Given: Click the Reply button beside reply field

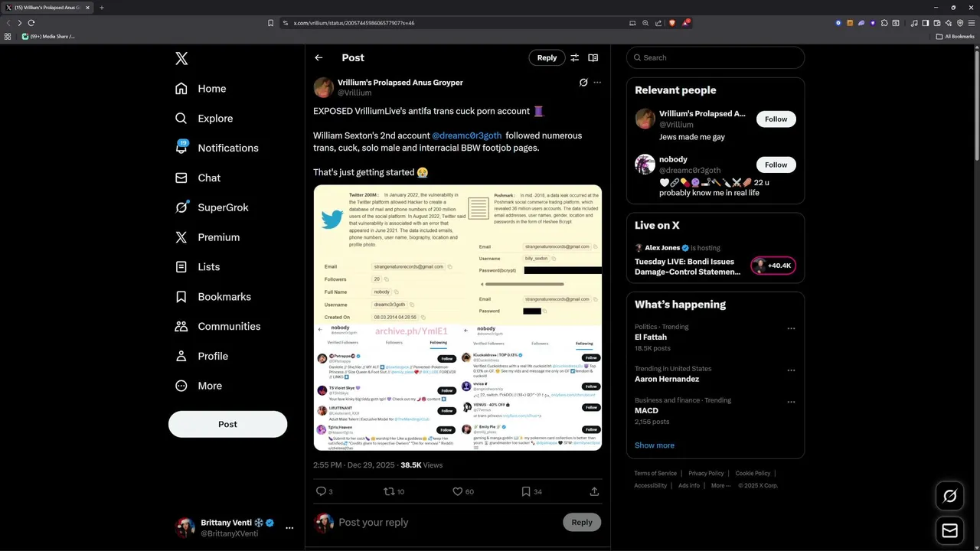Looking at the screenshot, I should click(582, 522).
